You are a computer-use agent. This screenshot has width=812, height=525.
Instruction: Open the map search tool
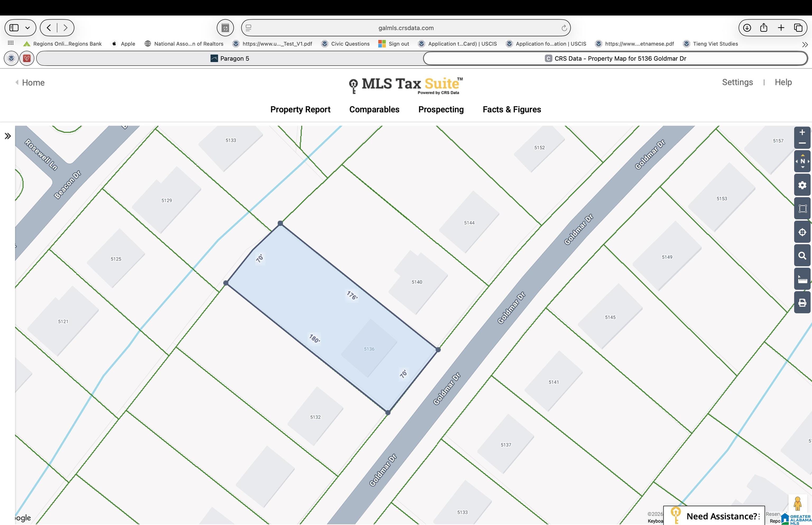point(802,256)
